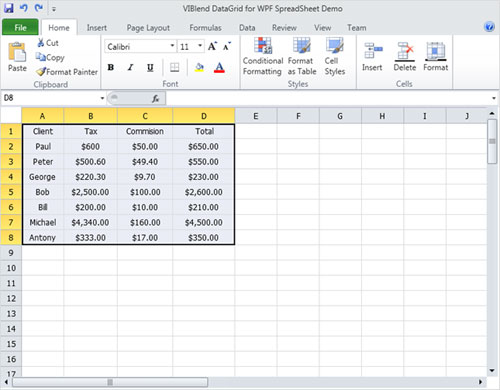Click the vertical scrollbar thumb
The image size is (500, 390).
(492, 141)
